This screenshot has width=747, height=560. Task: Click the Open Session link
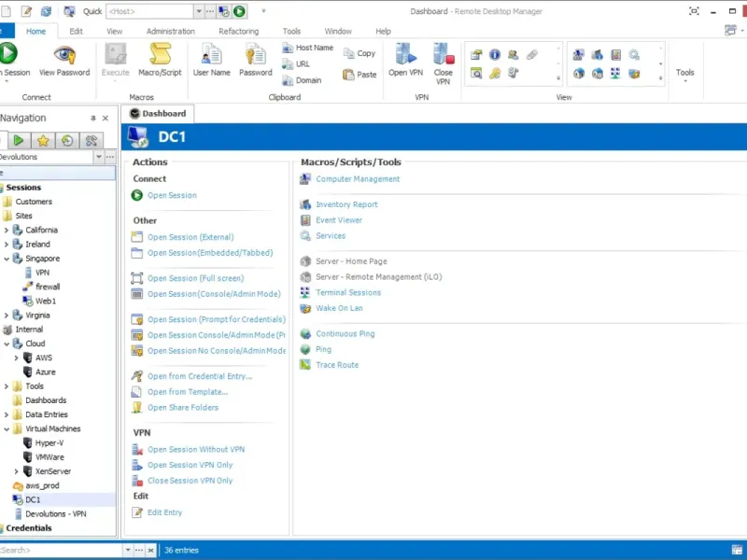[x=172, y=195]
